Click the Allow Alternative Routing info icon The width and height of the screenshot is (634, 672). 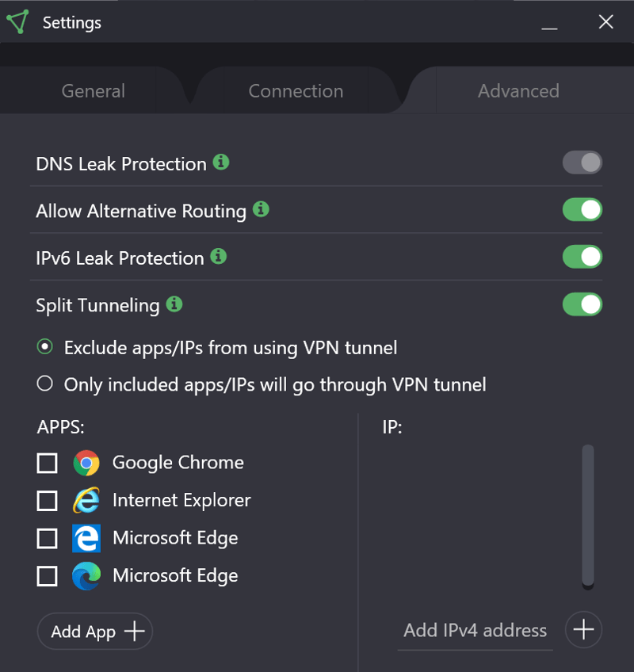tap(261, 209)
